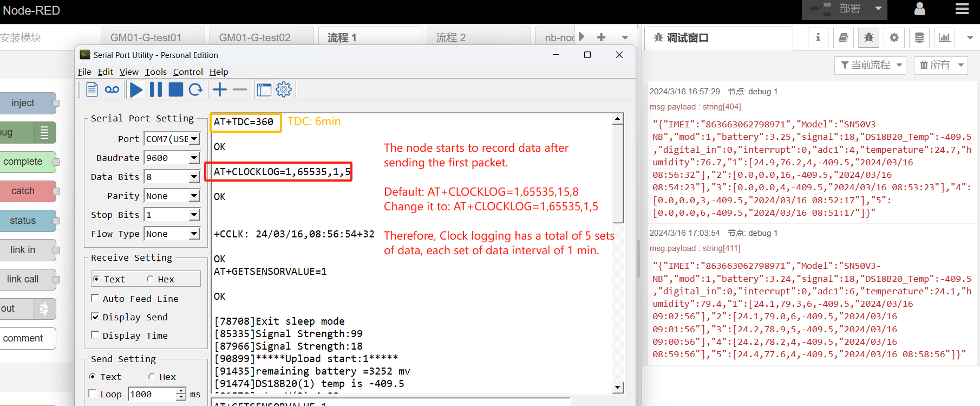
Task: Click the 所有 clear messages button
Action: point(935,65)
